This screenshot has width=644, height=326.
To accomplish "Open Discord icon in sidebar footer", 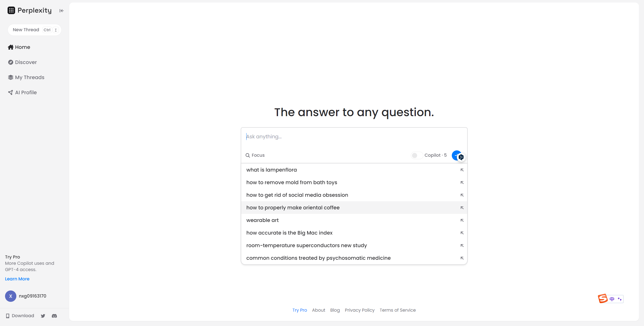I will click(54, 316).
